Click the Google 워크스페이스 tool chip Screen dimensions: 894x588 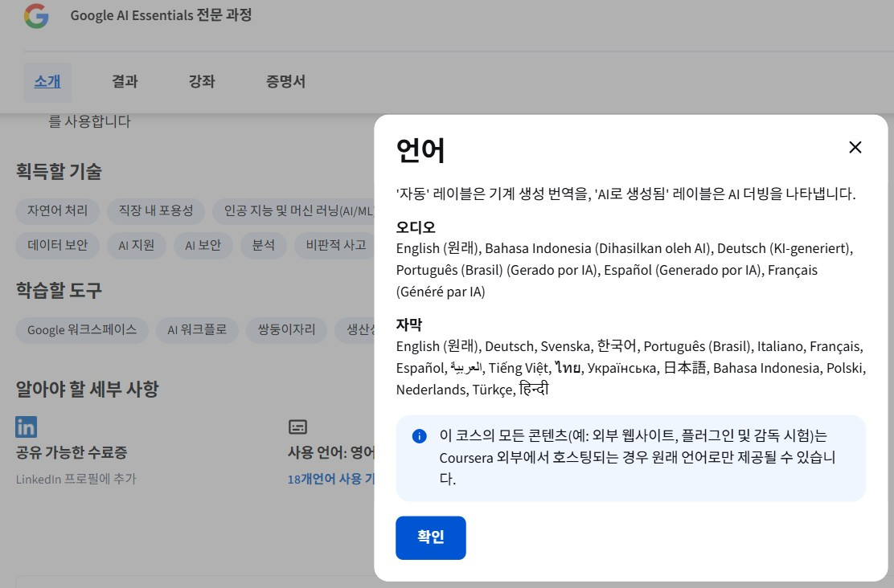[82, 330]
